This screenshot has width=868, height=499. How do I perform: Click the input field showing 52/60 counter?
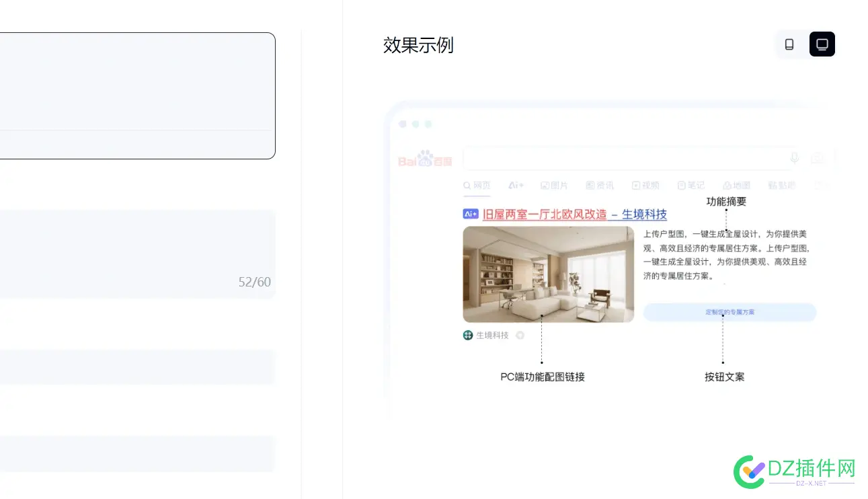134,254
